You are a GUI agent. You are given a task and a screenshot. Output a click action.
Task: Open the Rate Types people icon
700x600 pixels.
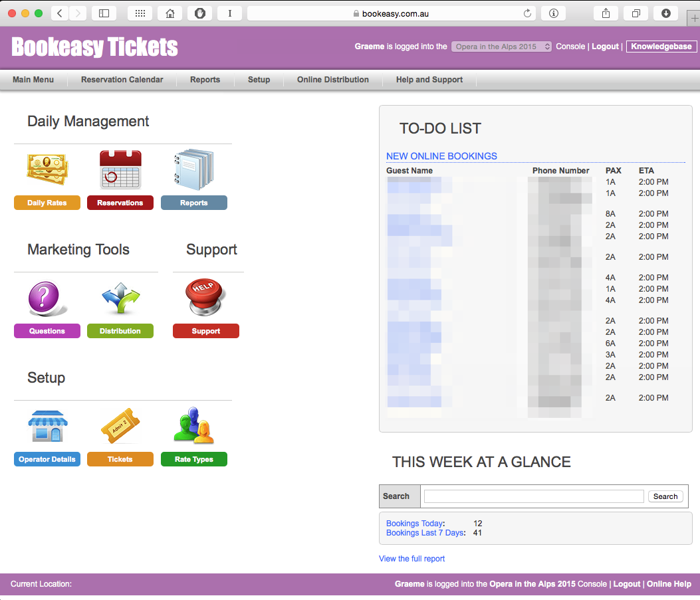193,425
